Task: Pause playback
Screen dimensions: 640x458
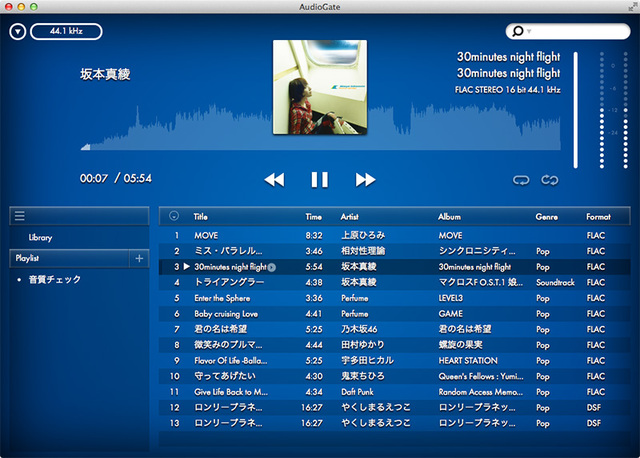Action: [320, 180]
